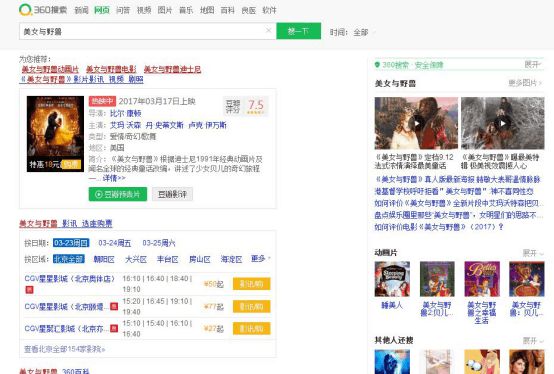The width and height of the screenshot is (554, 374).
Task: Select the date 03-25周六
Action: (159, 243)
